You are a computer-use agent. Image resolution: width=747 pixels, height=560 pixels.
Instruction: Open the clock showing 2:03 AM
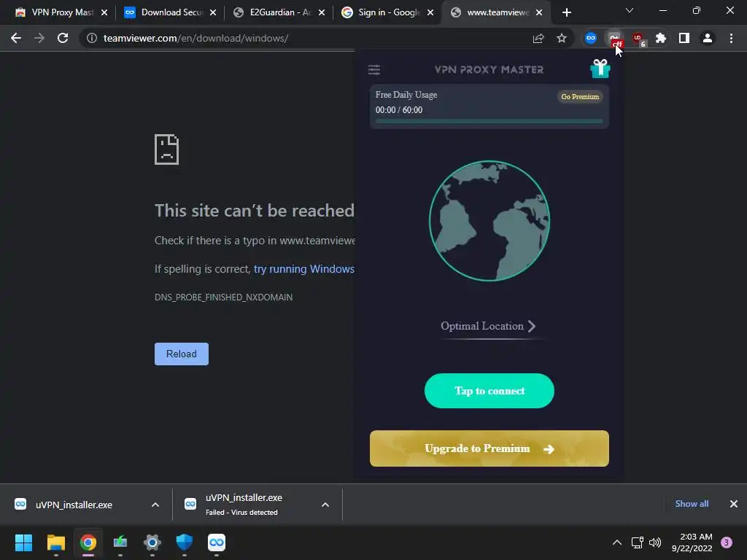tap(692, 542)
